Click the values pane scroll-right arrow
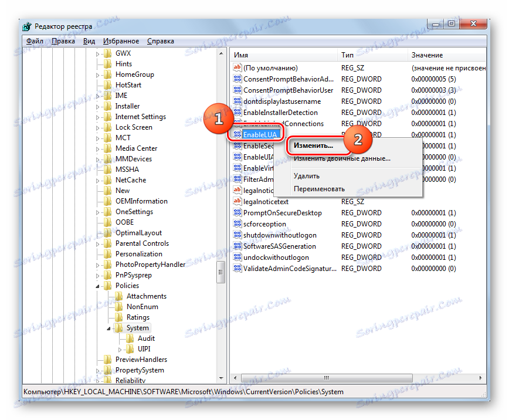Image resolution: width=509 pixels, height=420 pixels. 481,378
